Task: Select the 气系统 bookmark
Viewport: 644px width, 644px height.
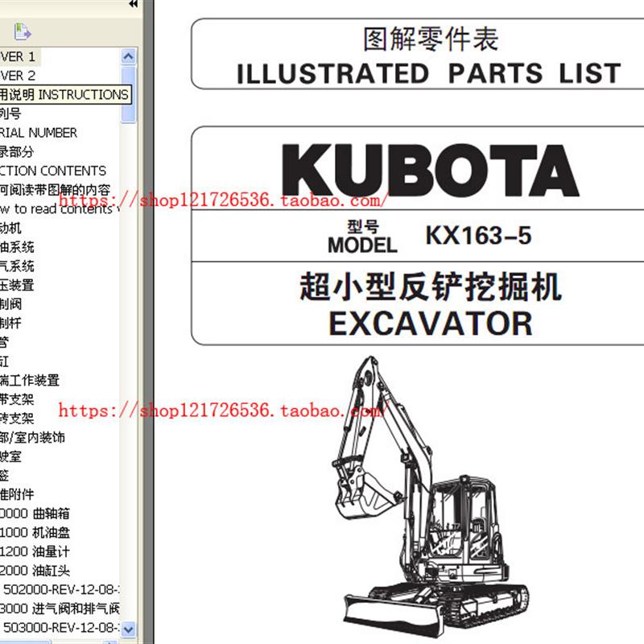Action: [x=17, y=266]
